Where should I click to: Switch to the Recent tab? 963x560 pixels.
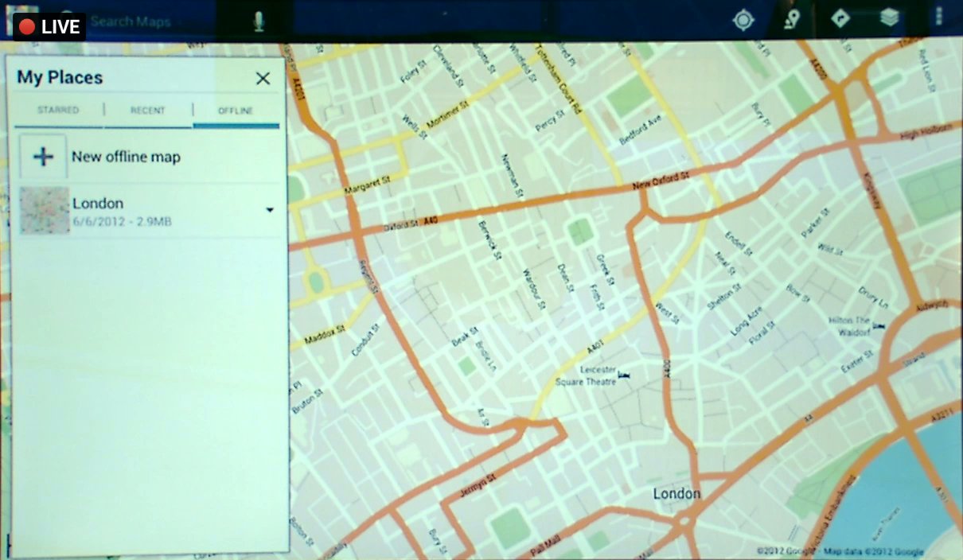pyautogui.click(x=148, y=111)
